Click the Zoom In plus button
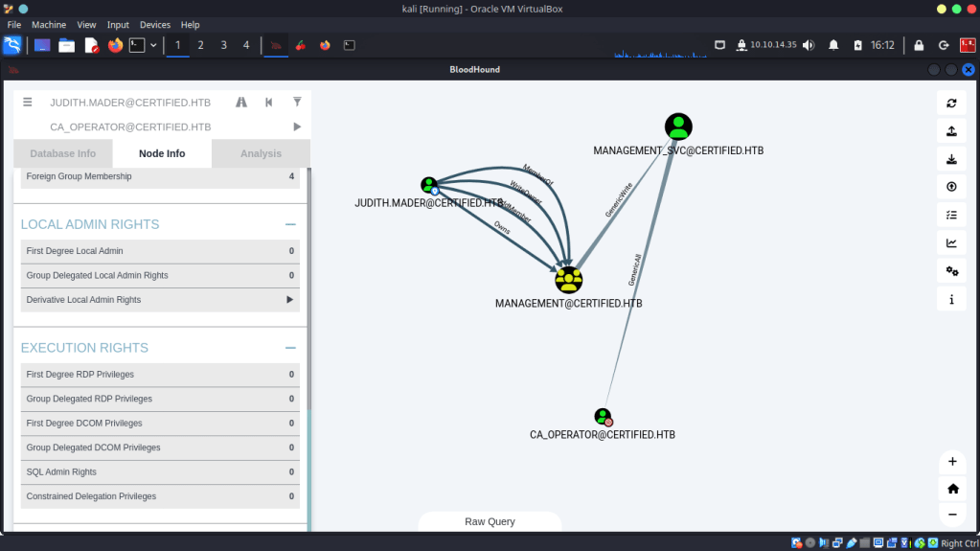 tap(952, 462)
